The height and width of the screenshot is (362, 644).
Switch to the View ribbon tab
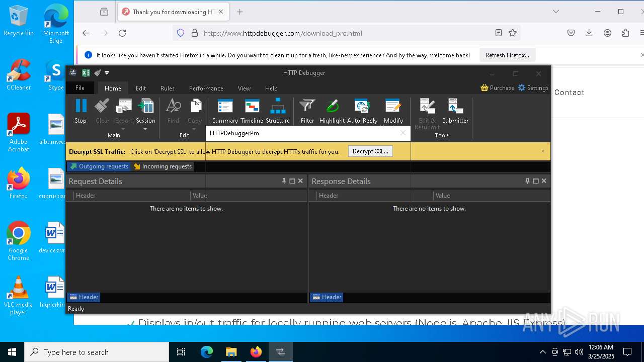coord(244,88)
